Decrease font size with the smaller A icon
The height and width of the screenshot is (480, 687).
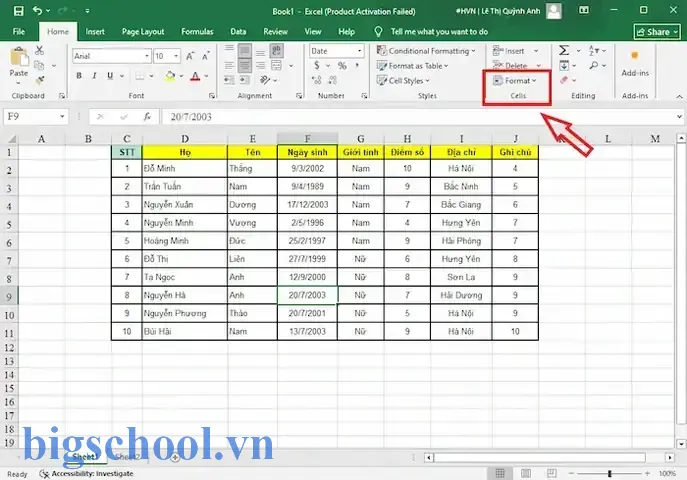click(x=205, y=56)
